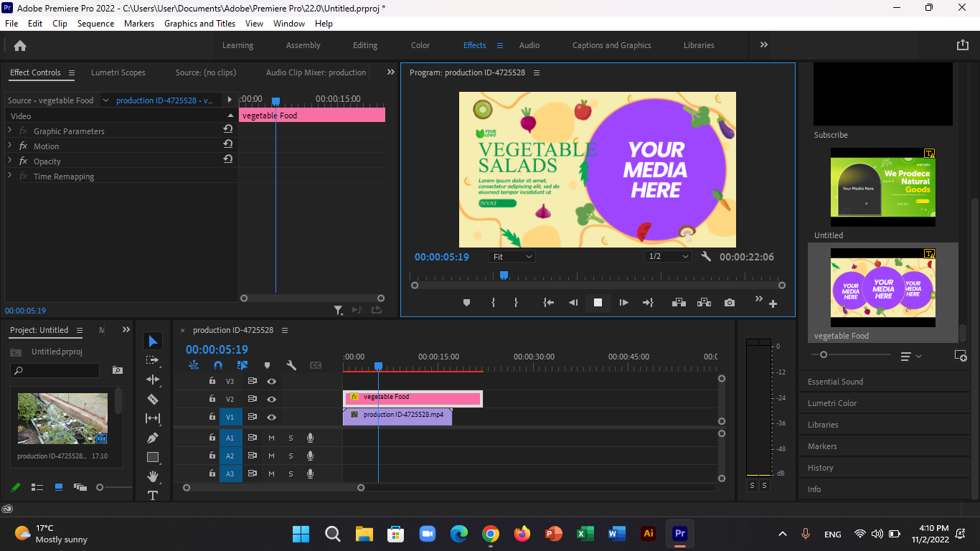Click the Project search field
The width and height of the screenshot is (980, 551).
click(55, 371)
